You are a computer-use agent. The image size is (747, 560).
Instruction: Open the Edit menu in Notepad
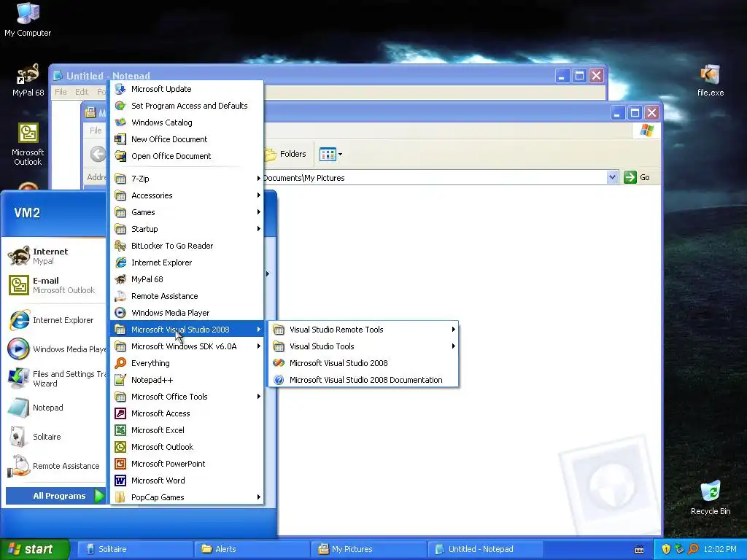82,92
